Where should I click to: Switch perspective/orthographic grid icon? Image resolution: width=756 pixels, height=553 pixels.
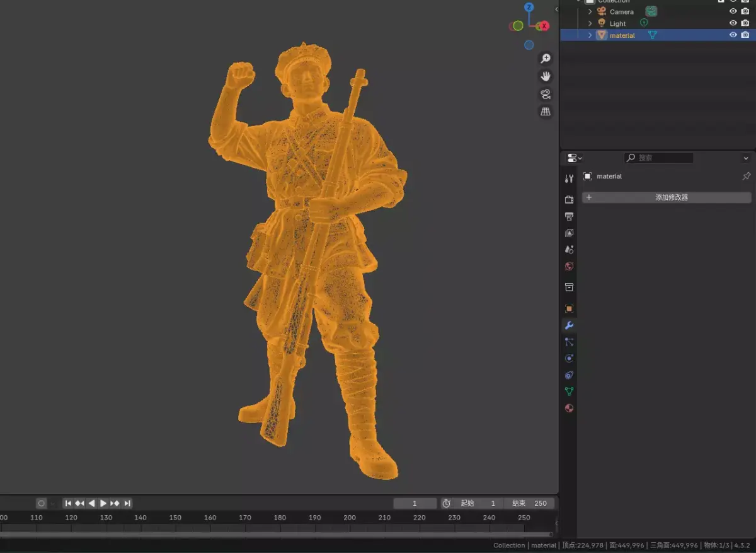coord(546,112)
